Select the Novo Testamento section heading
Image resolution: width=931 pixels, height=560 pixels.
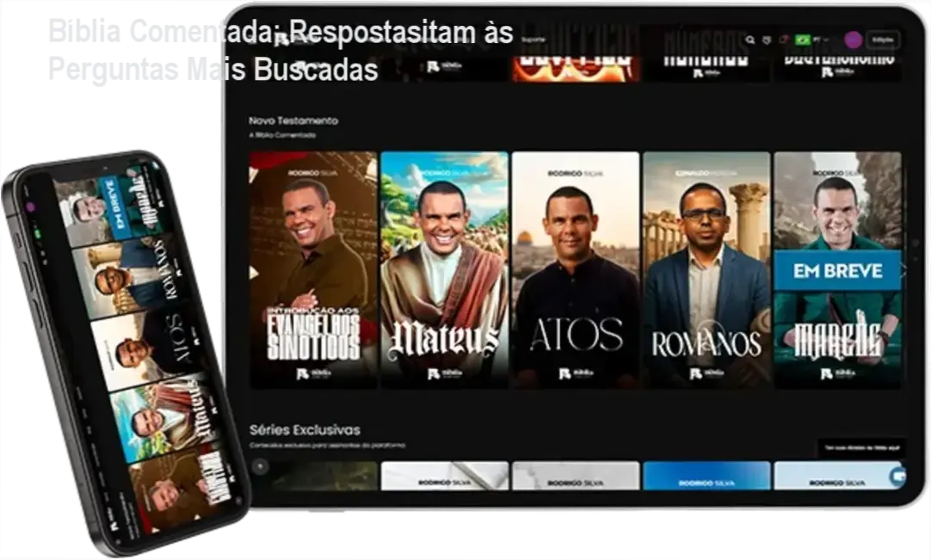pyautogui.click(x=293, y=120)
